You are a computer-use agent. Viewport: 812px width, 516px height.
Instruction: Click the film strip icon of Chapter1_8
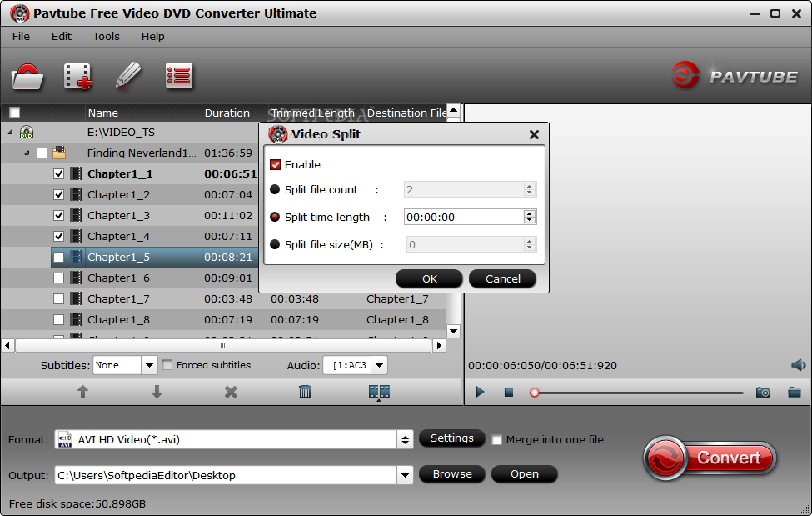(x=76, y=319)
